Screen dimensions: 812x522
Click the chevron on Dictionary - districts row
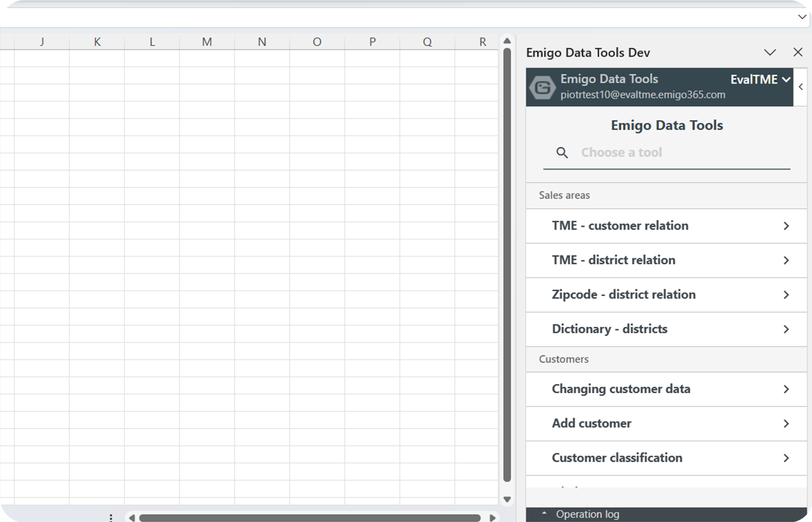coord(786,329)
